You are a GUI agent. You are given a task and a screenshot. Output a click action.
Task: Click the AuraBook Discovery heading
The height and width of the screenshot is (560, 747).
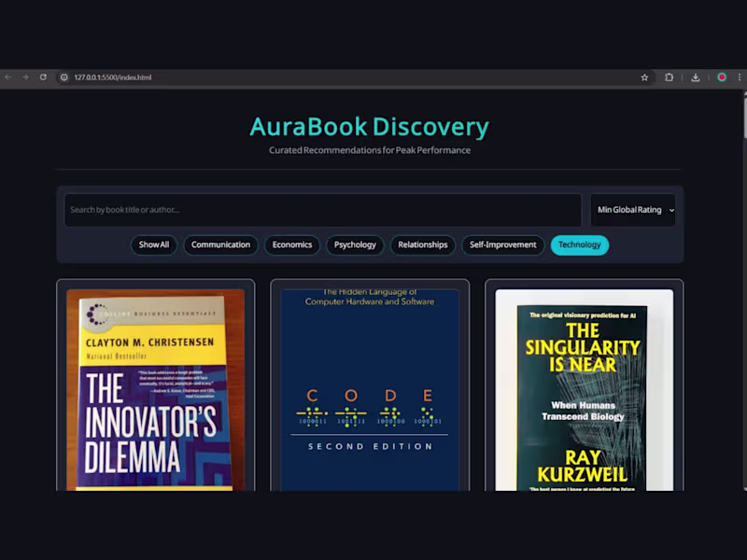[x=369, y=127]
